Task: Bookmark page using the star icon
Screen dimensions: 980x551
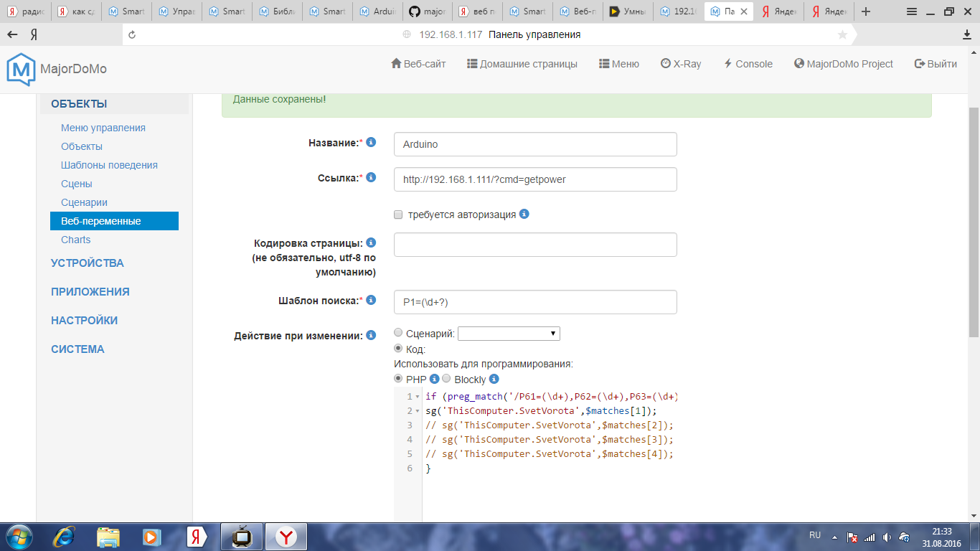Action: 842,34
